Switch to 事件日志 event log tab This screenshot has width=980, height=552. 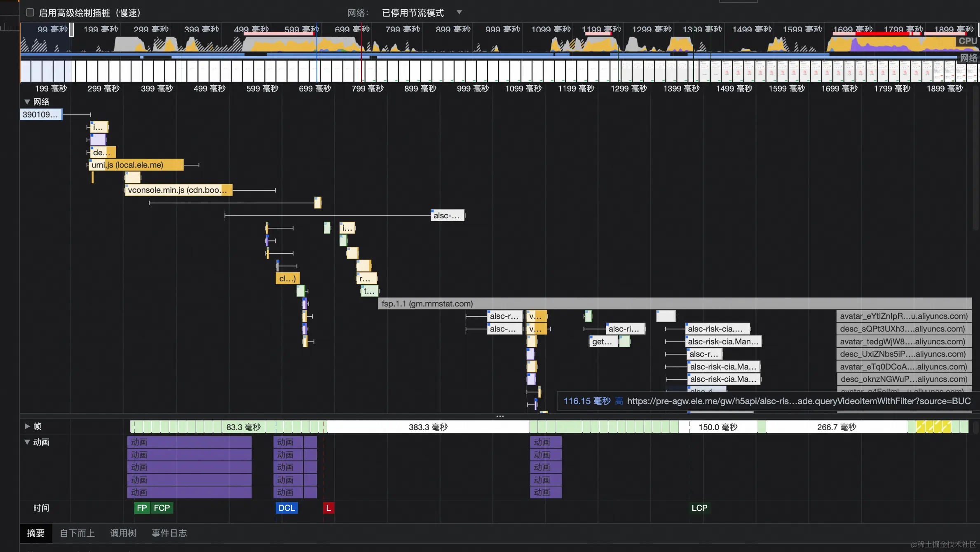click(x=169, y=533)
